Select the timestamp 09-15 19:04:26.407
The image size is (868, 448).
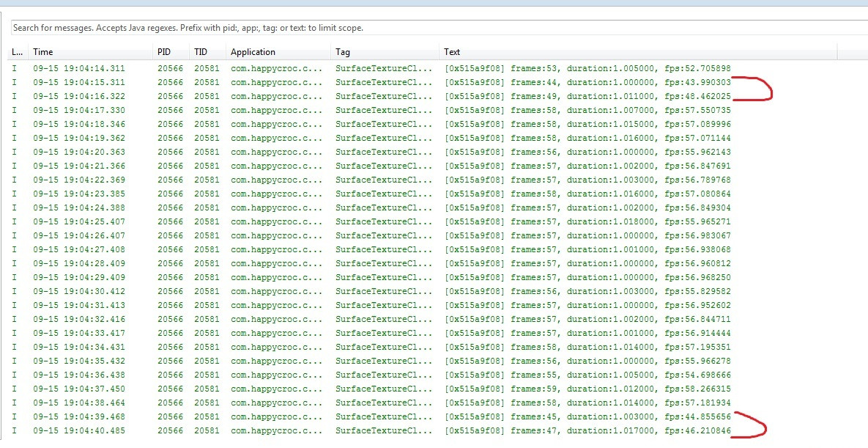point(78,235)
